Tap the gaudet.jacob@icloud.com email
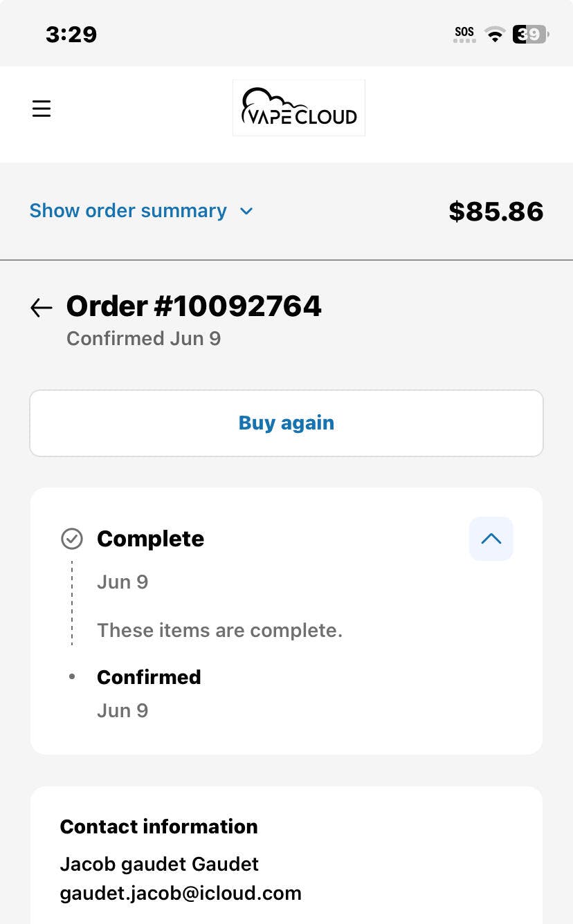573x924 pixels. pyautogui.click(x=181, y=893)
